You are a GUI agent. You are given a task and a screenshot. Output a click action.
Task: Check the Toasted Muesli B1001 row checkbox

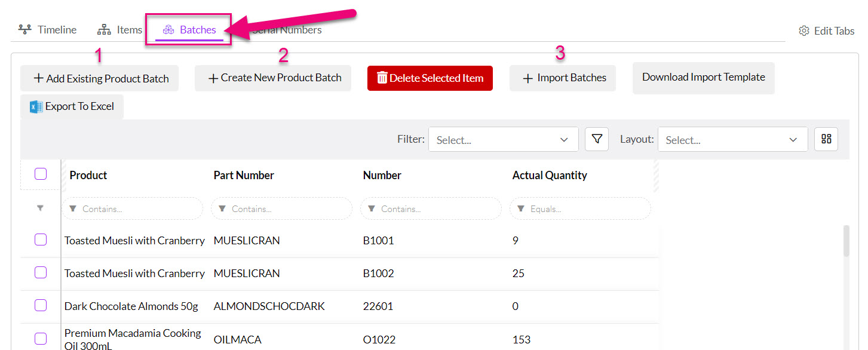pos(40,240)
